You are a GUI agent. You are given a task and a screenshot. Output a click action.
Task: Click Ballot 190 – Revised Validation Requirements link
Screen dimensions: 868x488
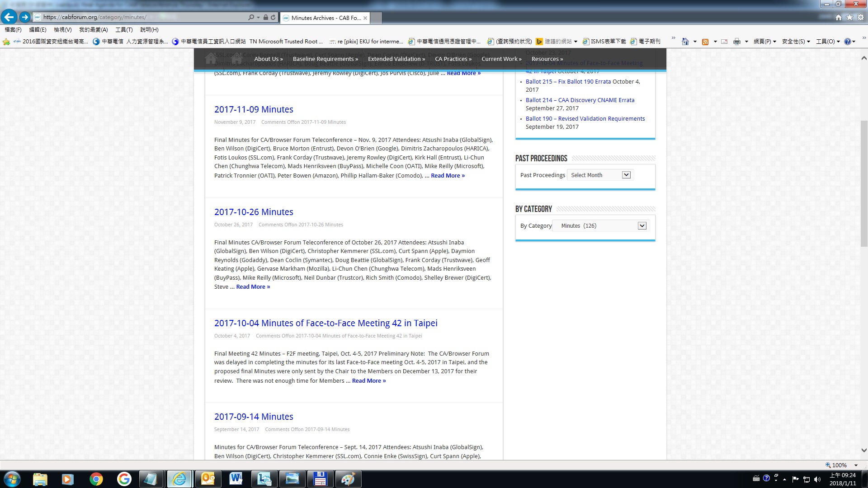pyautogui.click(x=585, y=118)
